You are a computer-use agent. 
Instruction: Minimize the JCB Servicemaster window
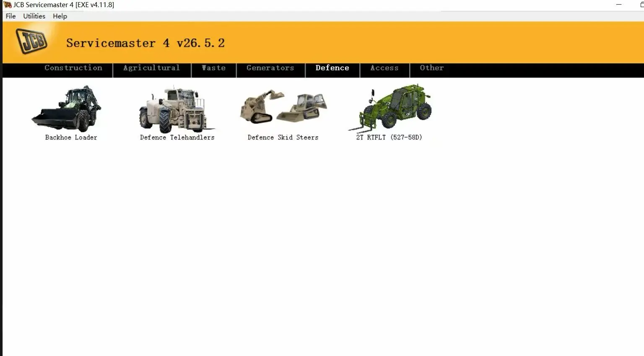click(619, 5)
